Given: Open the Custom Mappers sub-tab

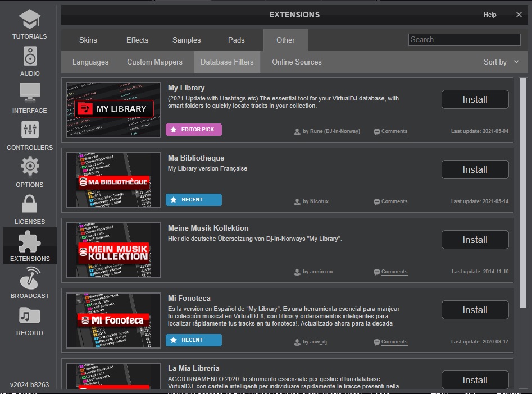Looking at the screenshot, I should [154, 62].
